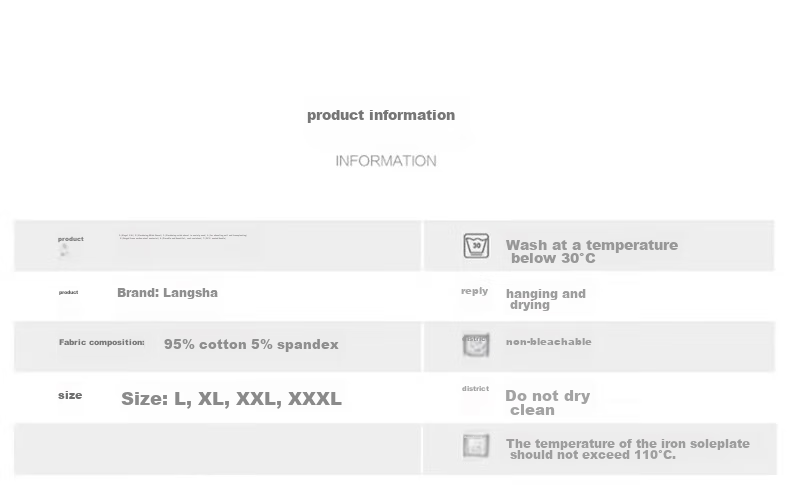Click the 'Do not dry clean' instruction
This screenshot has width=790, height=485.
(x=547, y=402)
